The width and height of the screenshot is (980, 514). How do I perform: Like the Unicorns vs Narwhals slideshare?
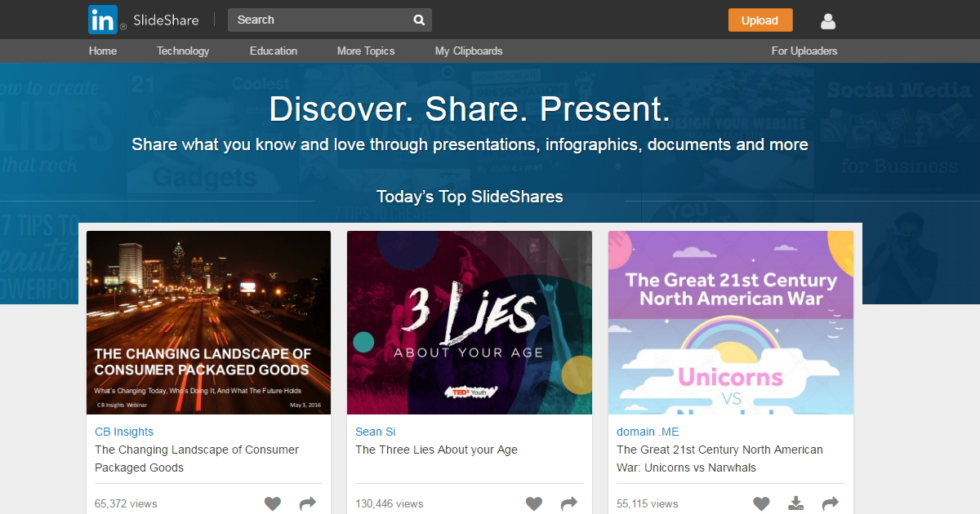tap(761, 504)
